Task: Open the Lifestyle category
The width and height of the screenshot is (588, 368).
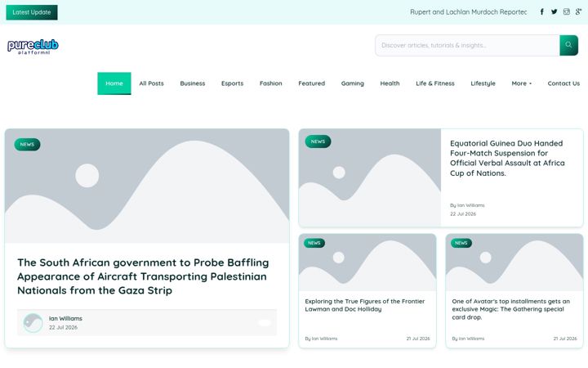Action: pyautogui.click(x=483, y=83)
